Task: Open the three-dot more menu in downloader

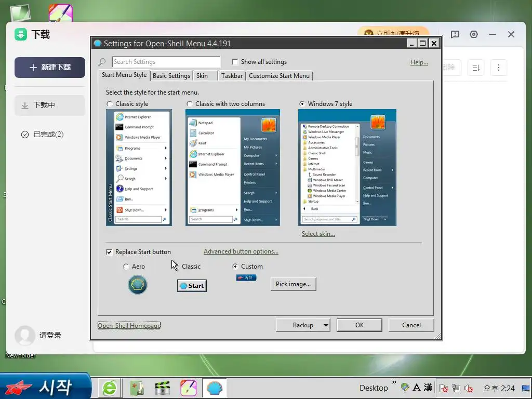Action: pyautogui.click(x=498, y=68)
